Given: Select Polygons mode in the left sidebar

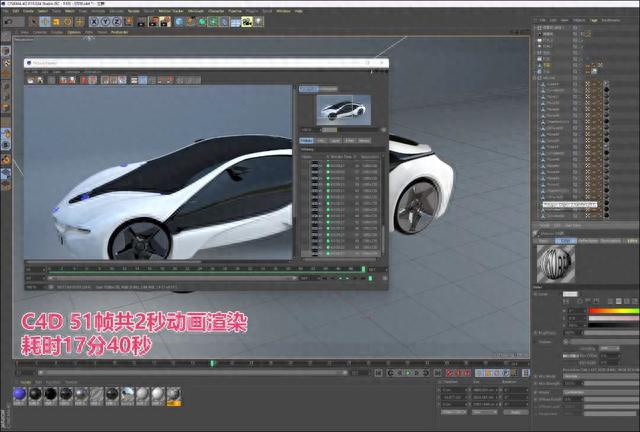Looking at the screenshot, I should click(x=6, y=108).
